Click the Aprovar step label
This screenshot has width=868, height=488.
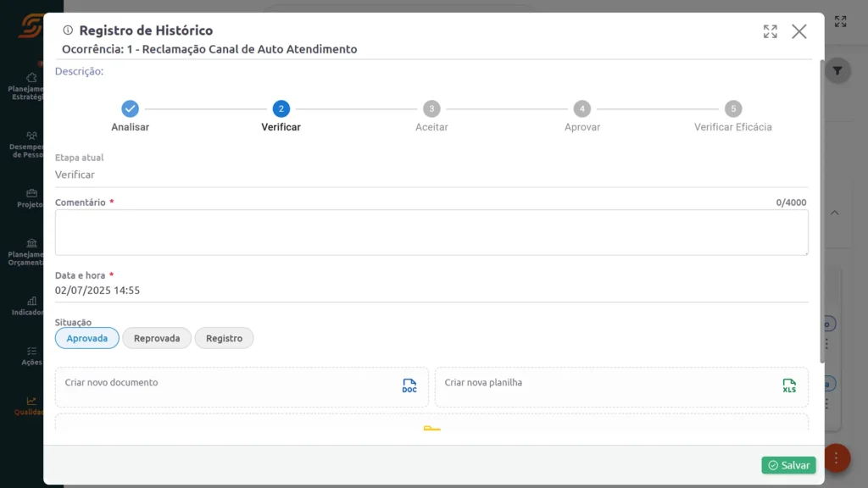click(x=581, y=127)
